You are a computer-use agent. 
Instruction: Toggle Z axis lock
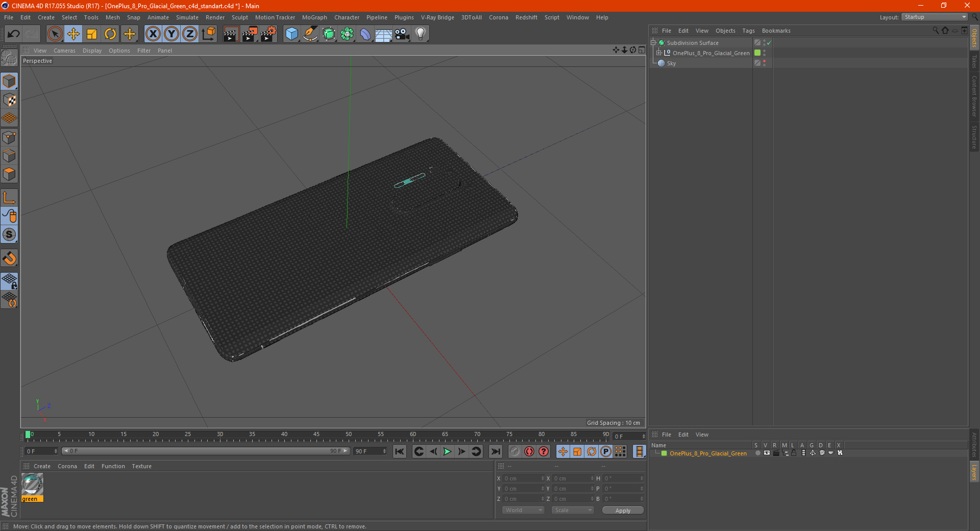point(190,34)
